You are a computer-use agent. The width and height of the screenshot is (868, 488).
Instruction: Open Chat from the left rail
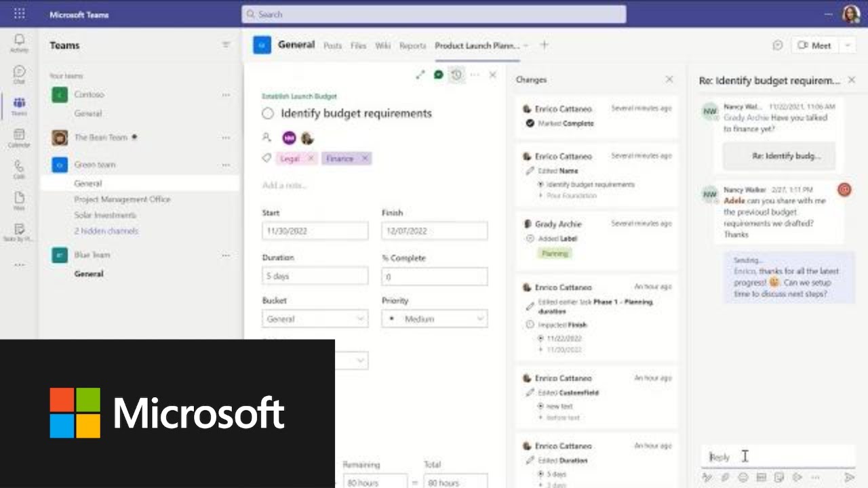[x=19, y=75]
